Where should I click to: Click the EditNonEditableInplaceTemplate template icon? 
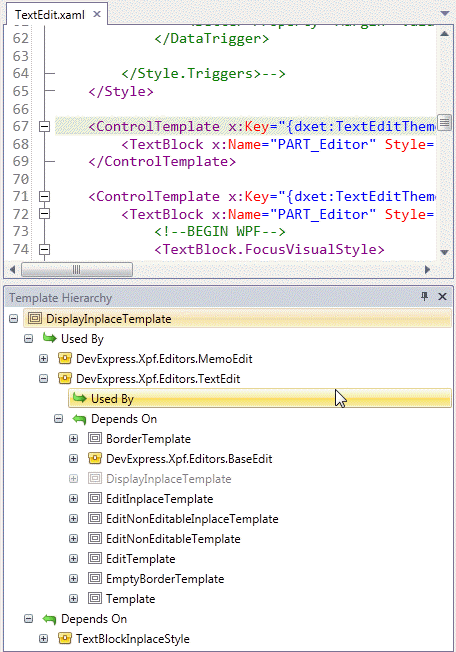click(95, 518)
